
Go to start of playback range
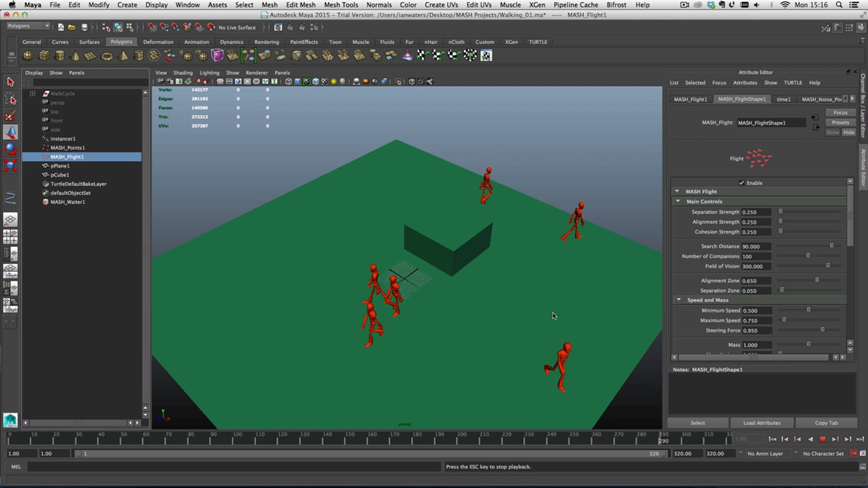tap(773, 439)
